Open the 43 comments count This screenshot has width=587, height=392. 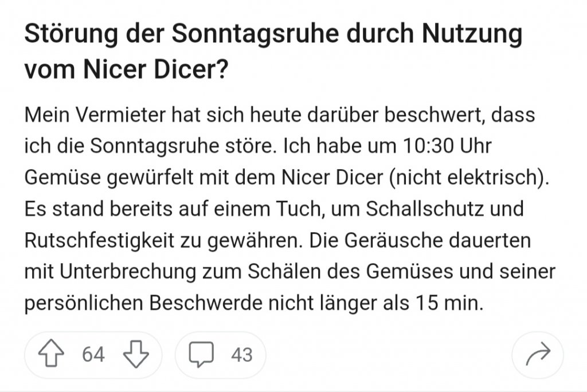241,355
